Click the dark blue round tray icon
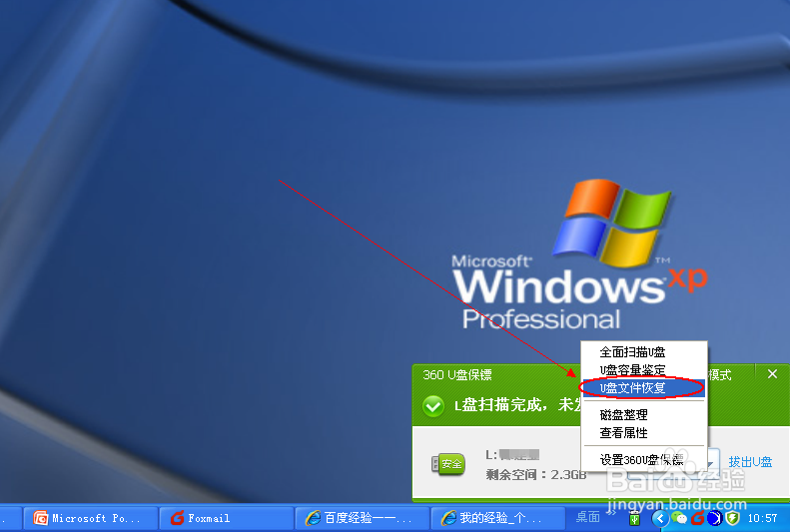This screenshot has width=790, height=532. point(714,518)
